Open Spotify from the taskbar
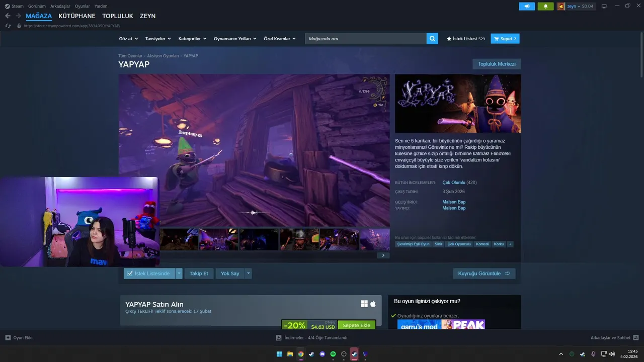The height and width of the screenshot is (362, 644). [x=333, y=354]
